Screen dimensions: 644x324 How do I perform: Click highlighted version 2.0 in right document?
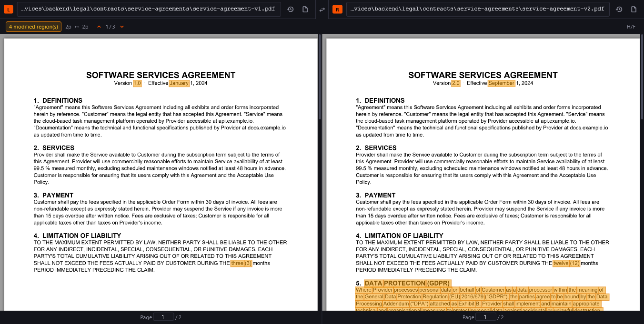456,83
